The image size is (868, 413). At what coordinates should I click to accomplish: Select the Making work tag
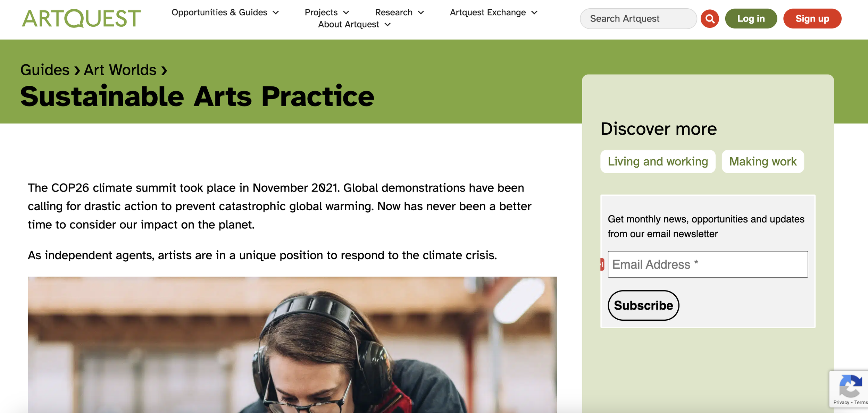pos(762,161)
